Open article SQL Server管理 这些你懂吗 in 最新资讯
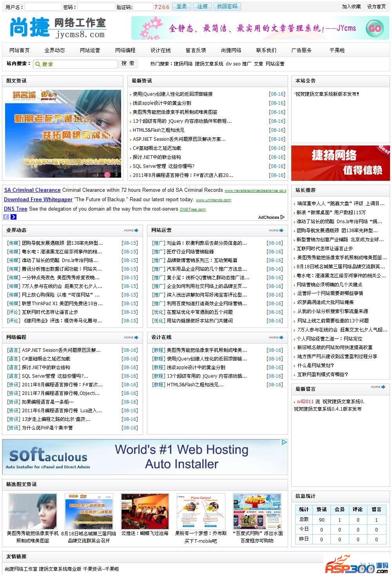The image size is (392, 575). pos(163,166)
